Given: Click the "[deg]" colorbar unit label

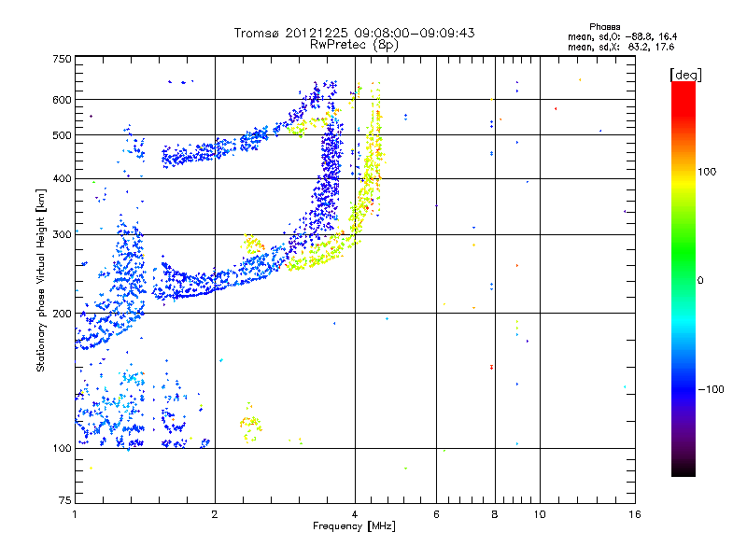Looking at the screenshot, I should click(685, 75).
